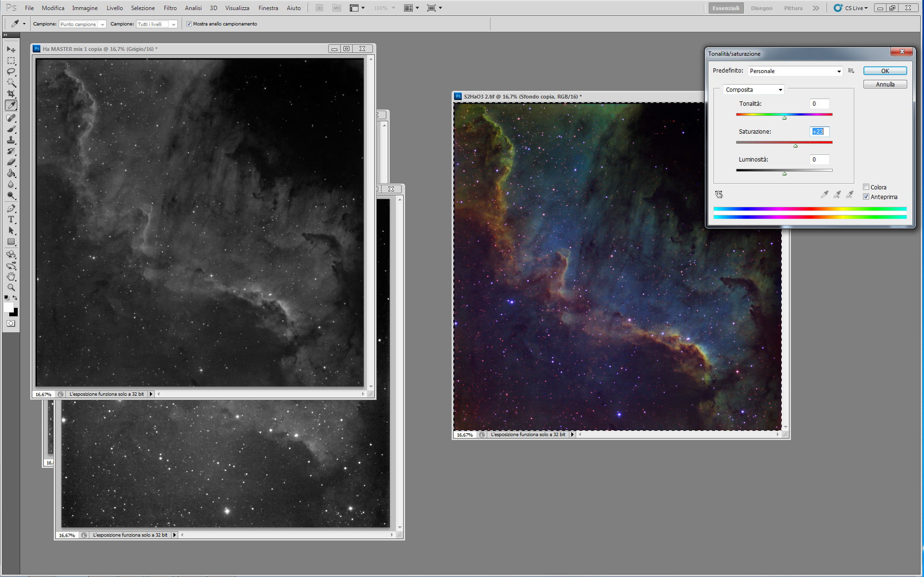
Task: Select the Zoom tool in toolbox
Action: (x=11, y=288)
